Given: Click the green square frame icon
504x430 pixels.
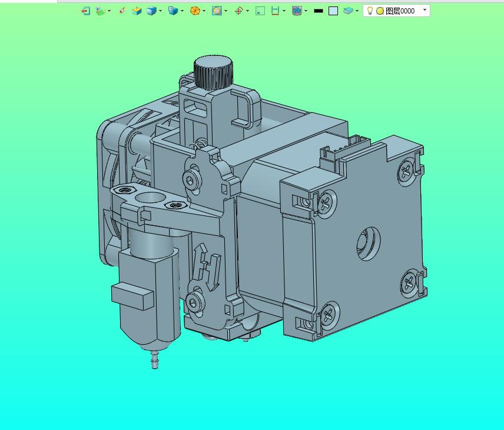Looking at the screenshot, I should coord(260,11).
